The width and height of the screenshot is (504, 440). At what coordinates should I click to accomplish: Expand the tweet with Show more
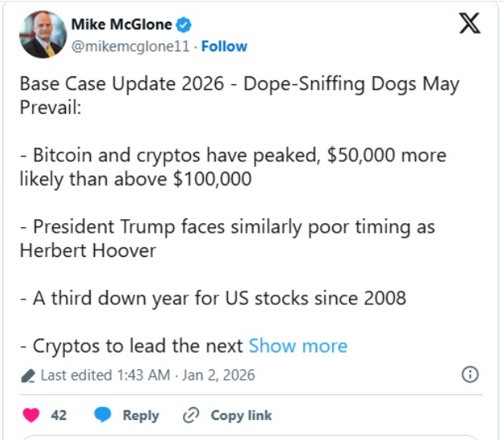click(x=298, y=346)
